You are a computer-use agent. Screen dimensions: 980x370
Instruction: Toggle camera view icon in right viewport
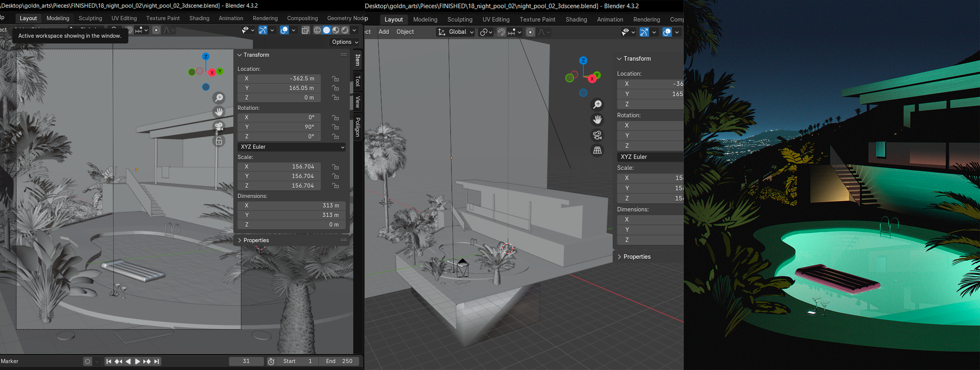[597, 135]
